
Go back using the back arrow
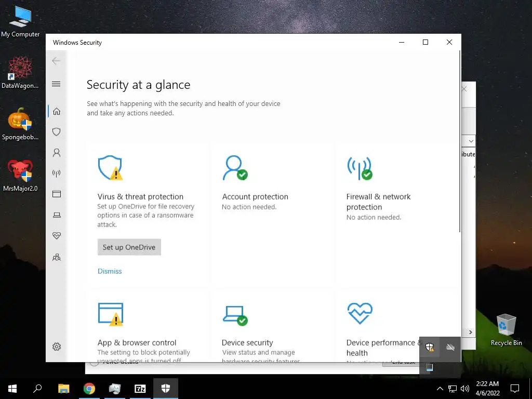coord(56,61)
